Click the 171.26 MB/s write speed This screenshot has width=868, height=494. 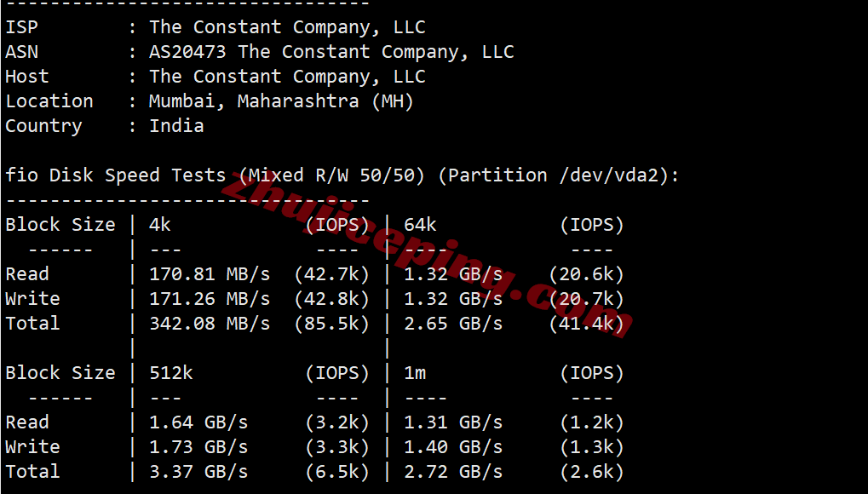tap(210, 299)
